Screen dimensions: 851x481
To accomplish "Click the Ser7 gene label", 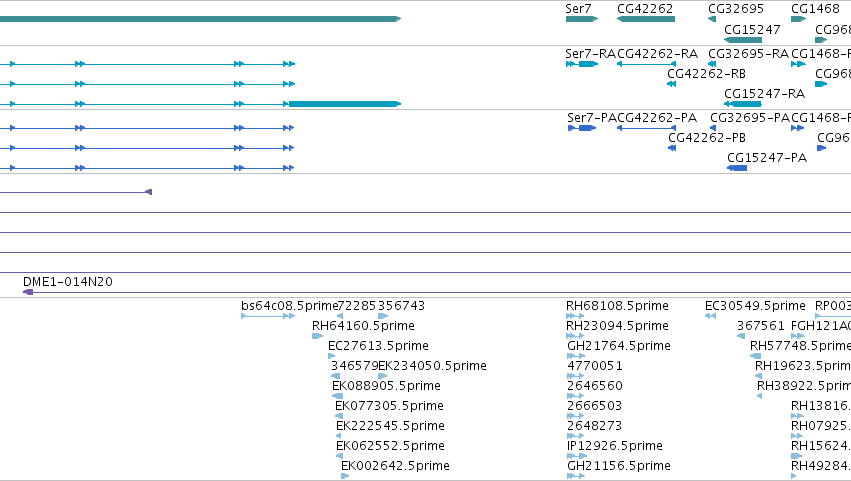I will (x=578, y=9).
